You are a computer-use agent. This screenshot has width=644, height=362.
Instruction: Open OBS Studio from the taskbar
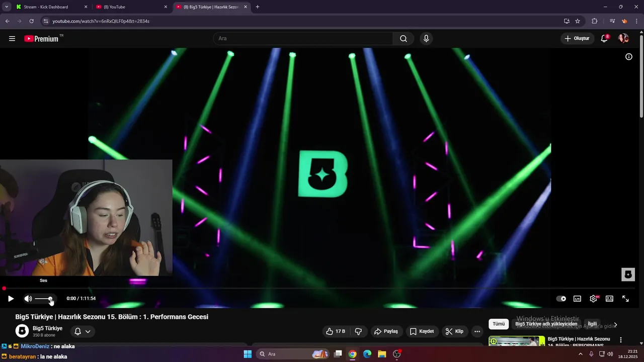(397, 354)
